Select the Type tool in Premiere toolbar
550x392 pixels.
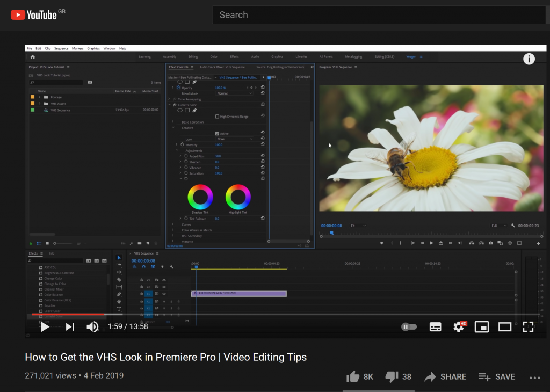(x=119, y=309)
